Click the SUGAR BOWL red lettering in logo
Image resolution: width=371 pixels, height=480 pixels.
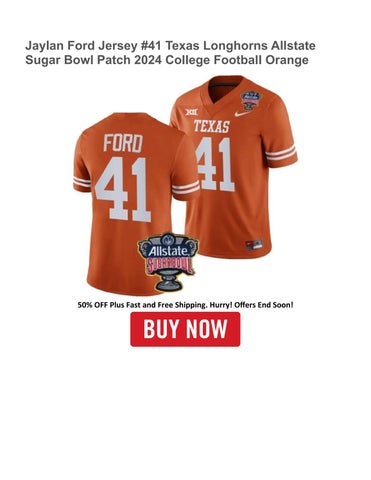coord(170,265)
